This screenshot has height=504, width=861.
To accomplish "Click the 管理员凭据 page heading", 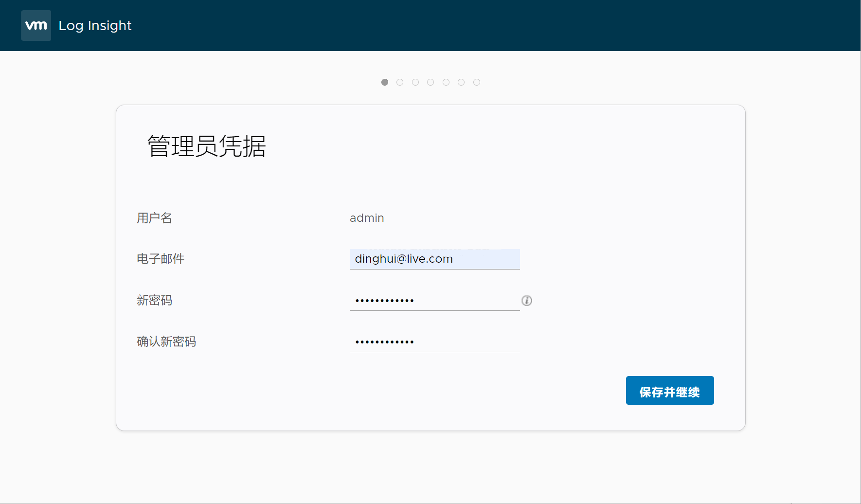I will click(x=207, y=146).
